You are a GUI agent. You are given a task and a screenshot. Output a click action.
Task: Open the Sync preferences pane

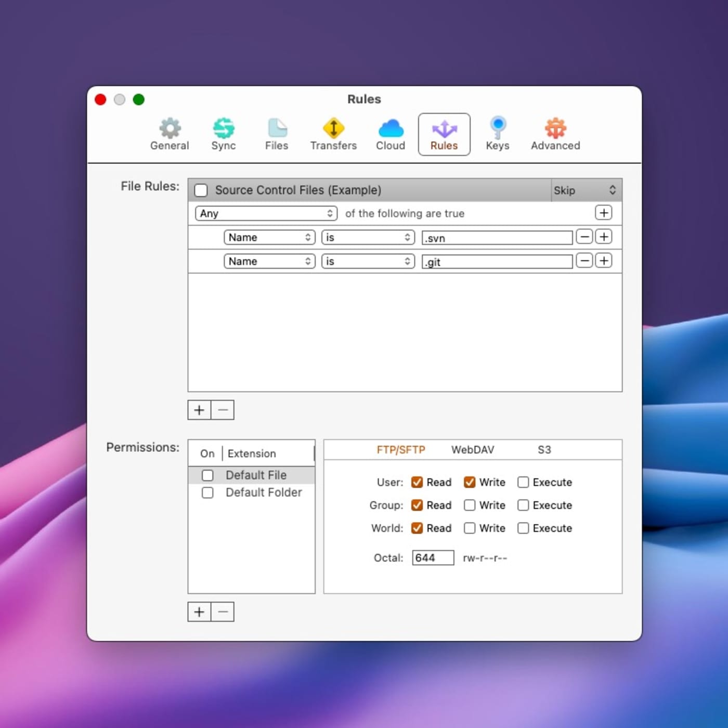[224, 134]
